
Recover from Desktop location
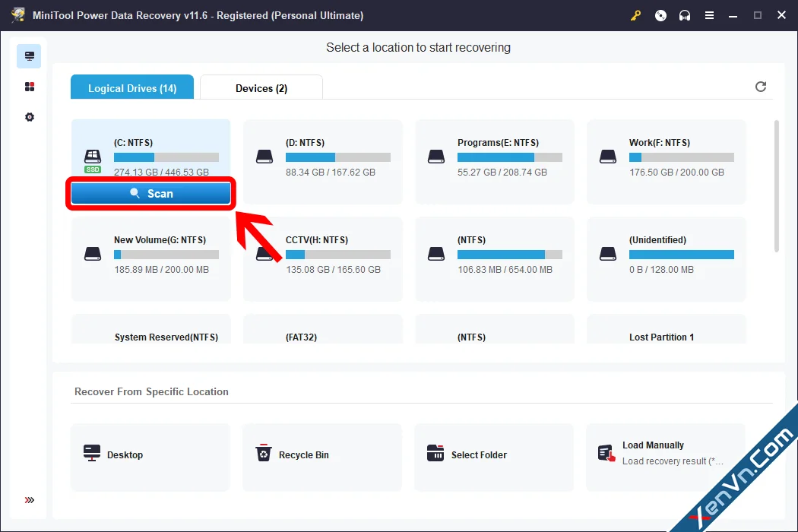click(150, 458)
